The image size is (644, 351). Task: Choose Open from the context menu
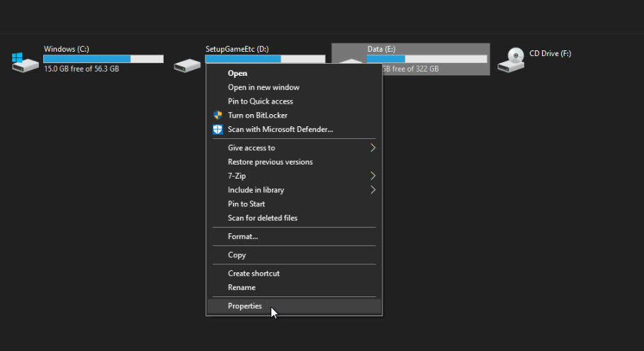pos(237,73)
